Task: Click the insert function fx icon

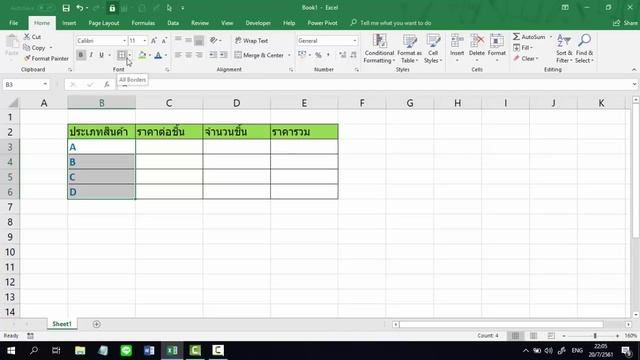Action: click(x=107, y=84)
